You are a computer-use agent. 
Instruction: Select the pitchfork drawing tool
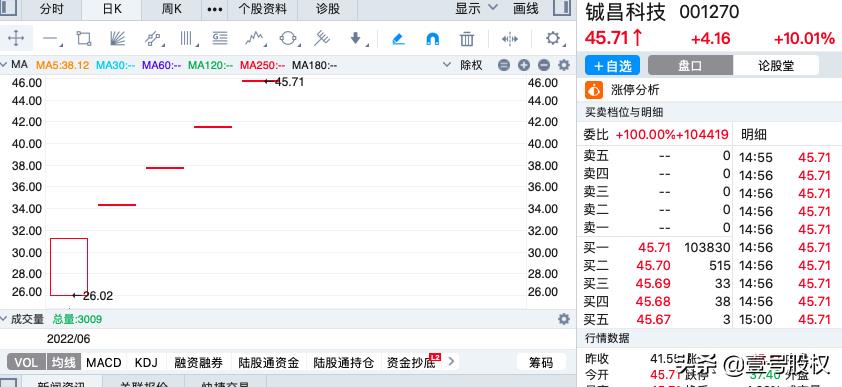(322, 38)
